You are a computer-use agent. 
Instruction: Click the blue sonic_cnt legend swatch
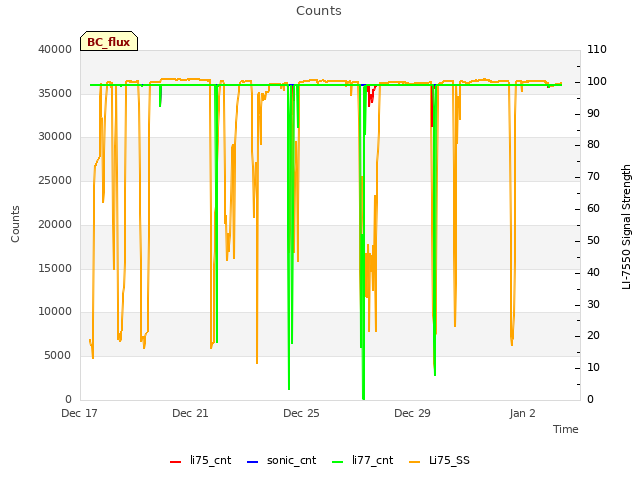(253, 462)
